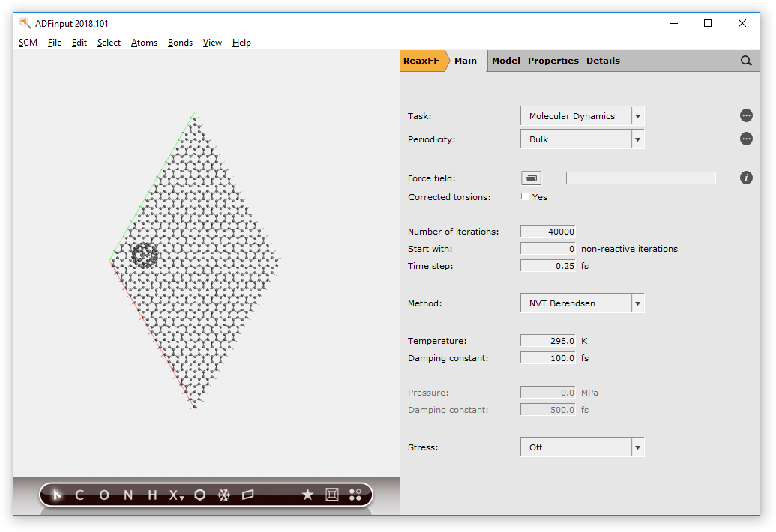Switch to the Details tab

point(603,61)
